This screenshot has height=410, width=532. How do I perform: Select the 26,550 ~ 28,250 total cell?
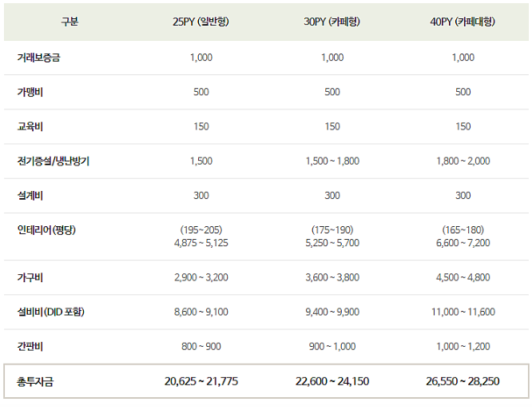[x=463, y=381]
